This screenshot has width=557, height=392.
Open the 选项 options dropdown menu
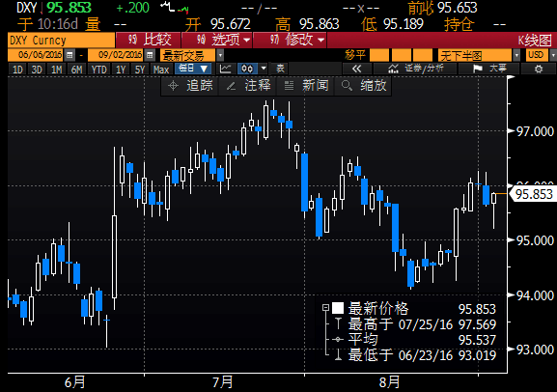(217, 40)
